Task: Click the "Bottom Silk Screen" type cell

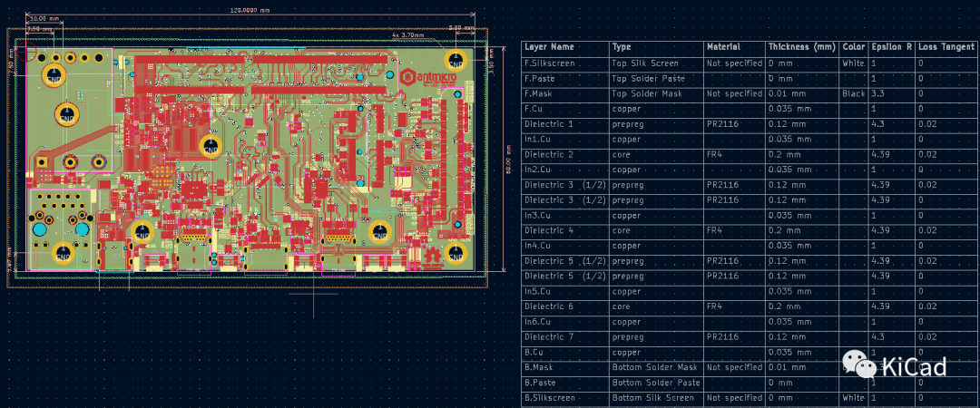Action: click(657, 397)
